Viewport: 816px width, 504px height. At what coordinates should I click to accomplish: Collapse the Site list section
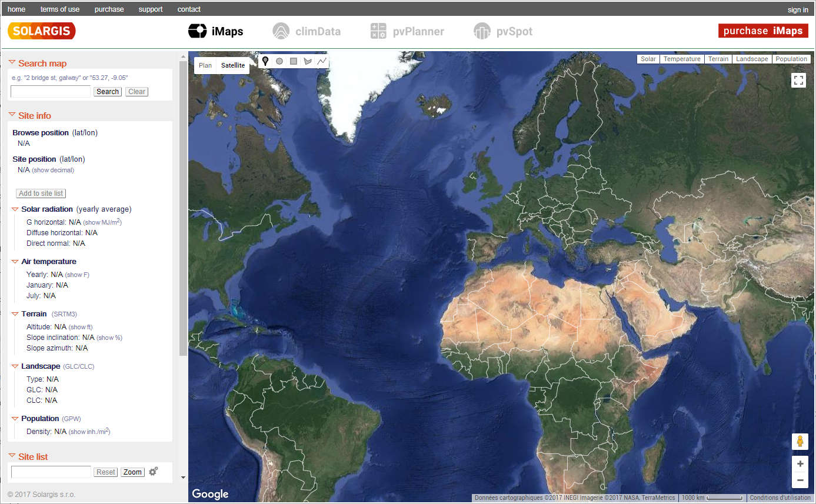pyautogui.click(x=12, y=456)
